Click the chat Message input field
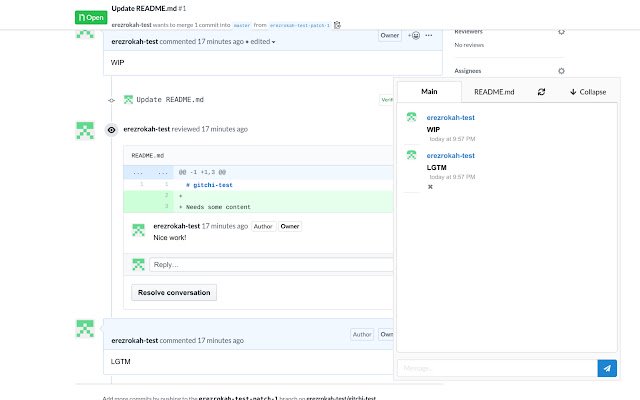 click(497, 368)
